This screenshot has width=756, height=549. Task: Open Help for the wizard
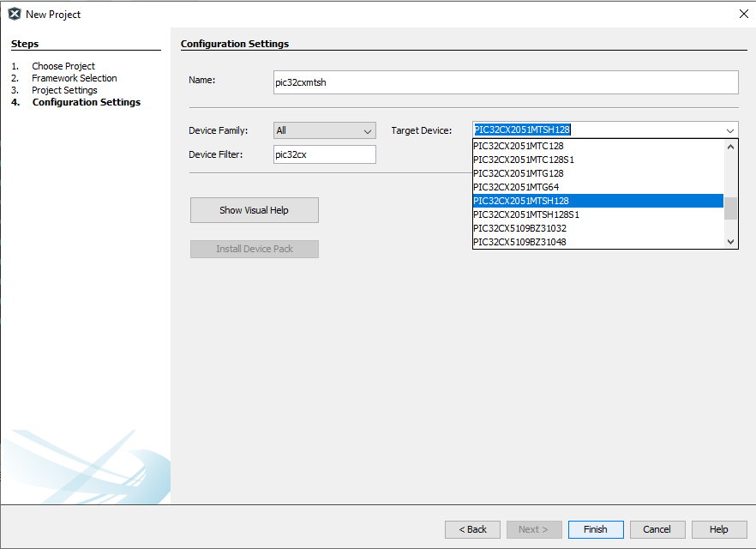(x=719, y=530)
